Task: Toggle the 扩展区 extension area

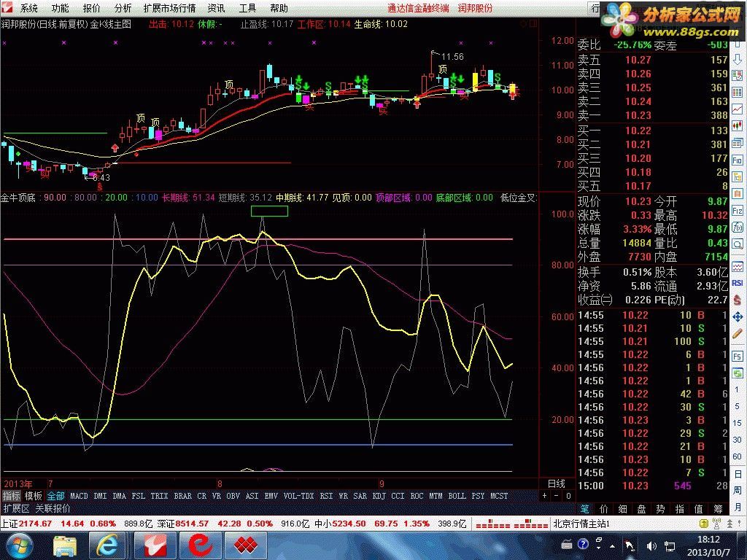Action: [16, 508]
